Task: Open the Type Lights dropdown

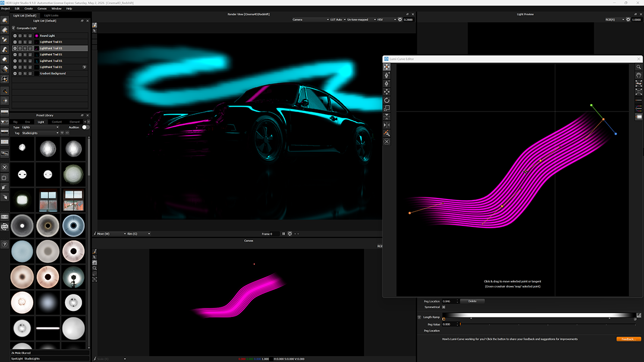Action: click(x=40, y=127)
